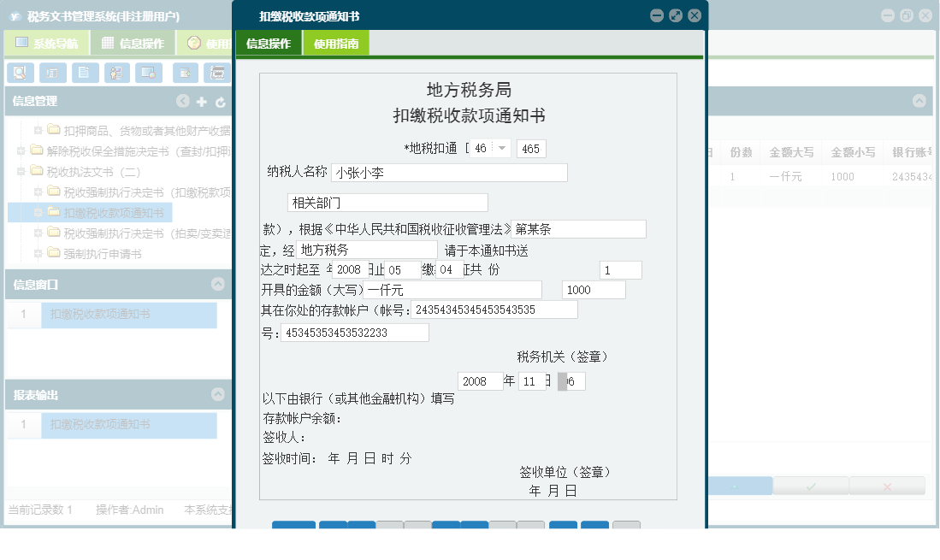This screenshot has width=940, height=560.
Task: Click the blue button left of checkmark
Action: coord(740,486)
